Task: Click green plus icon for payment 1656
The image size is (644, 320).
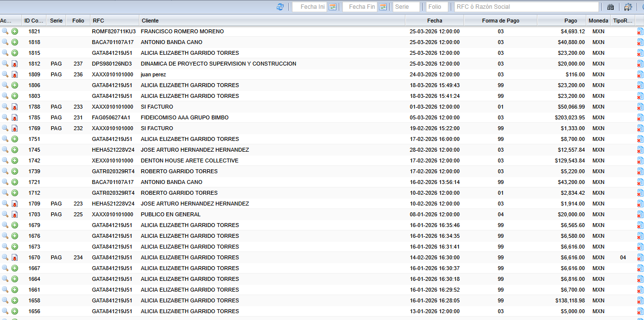Action: point(15,311)
